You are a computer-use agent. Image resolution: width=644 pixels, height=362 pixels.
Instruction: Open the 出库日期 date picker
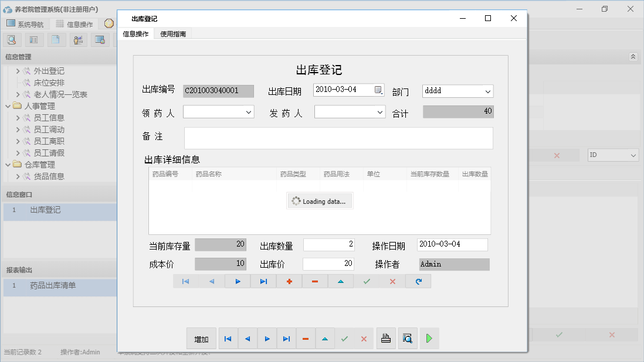click(x=379, y=91)
